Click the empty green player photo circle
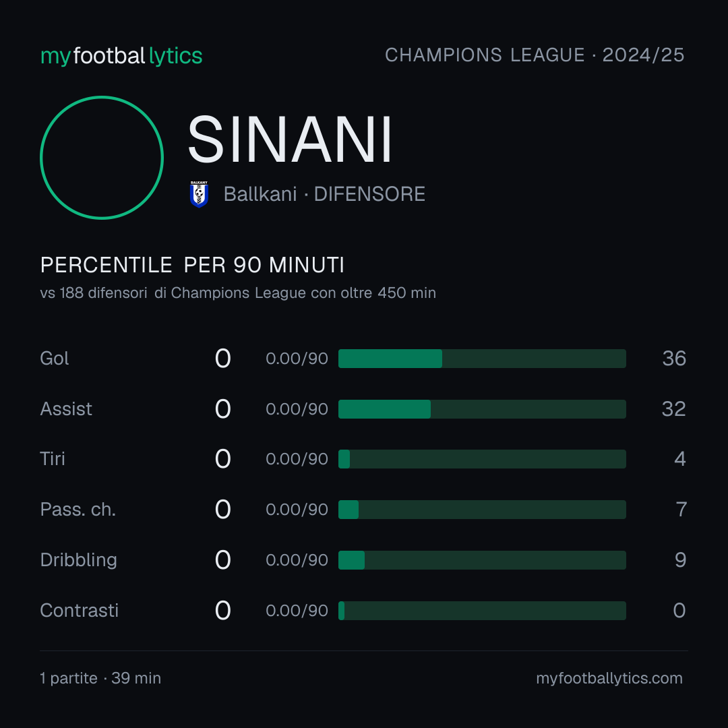728x728 pixels. (102, 158)
